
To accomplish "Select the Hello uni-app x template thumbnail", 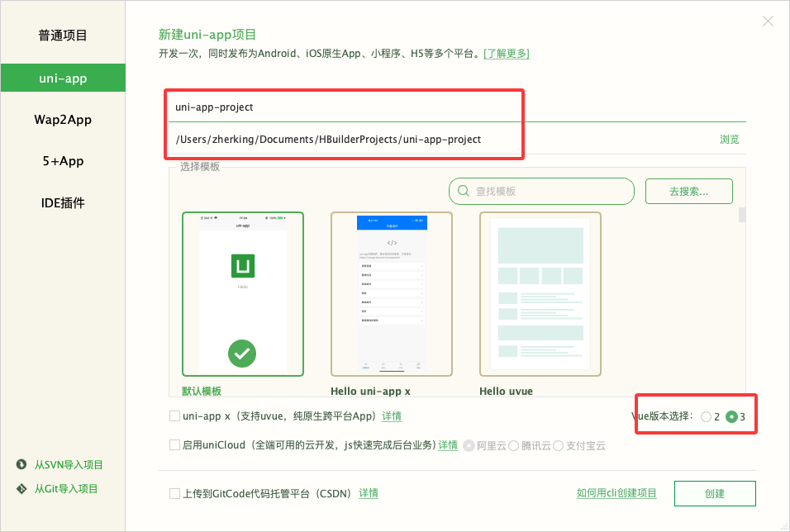I will point(391,294).
